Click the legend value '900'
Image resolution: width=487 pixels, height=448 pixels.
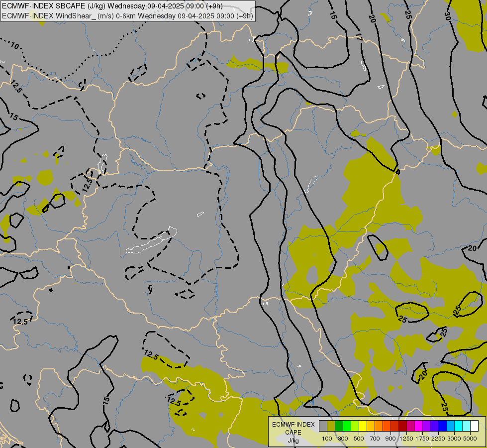click(x=390, y=439)
